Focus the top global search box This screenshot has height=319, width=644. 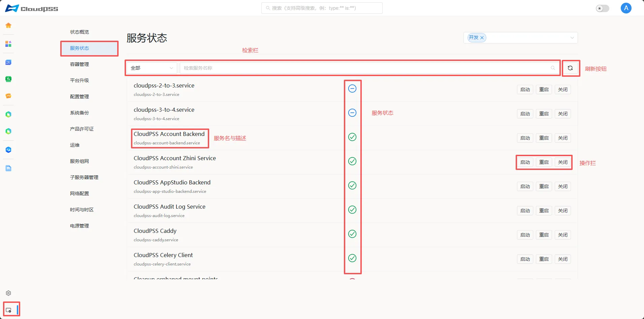click(322, 8)
